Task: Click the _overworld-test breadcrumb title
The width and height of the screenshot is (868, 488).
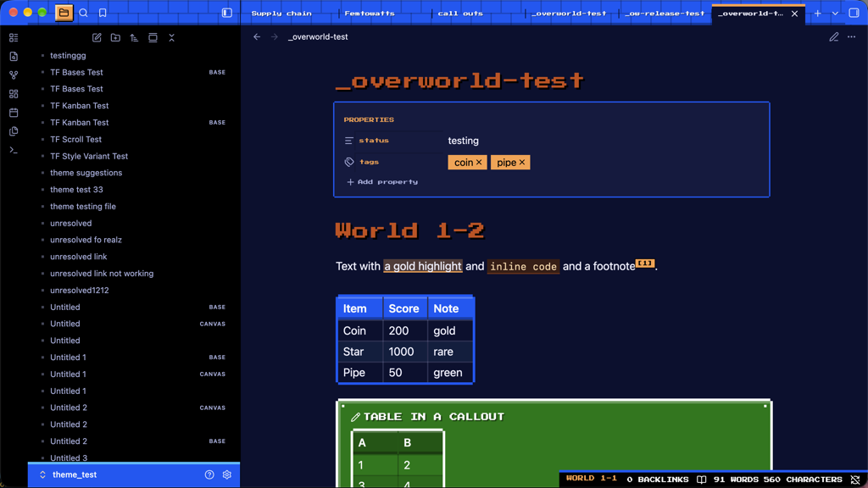Action: 318,37
